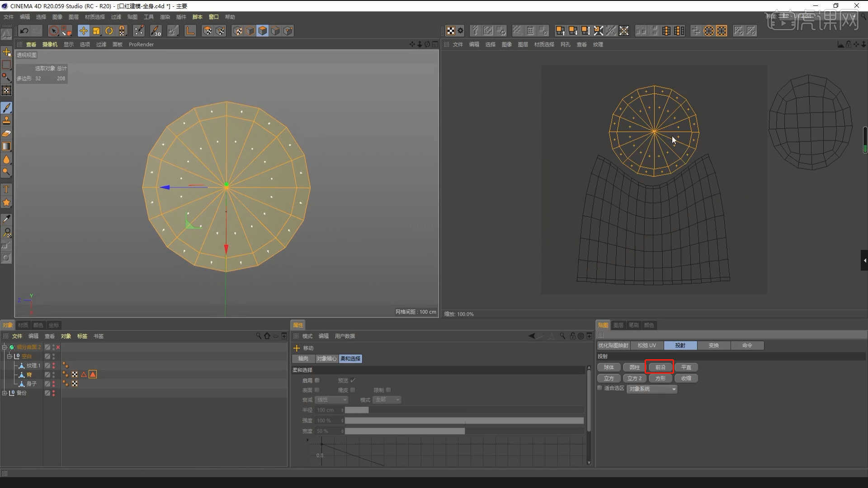Click the 圆柱 projection button
Screen dimensions: 868x488
point(634,367)
